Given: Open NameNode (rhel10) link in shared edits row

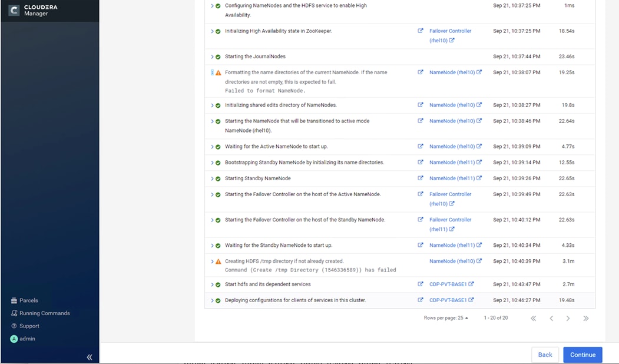Looking at the screenshot, I should 455,105.
